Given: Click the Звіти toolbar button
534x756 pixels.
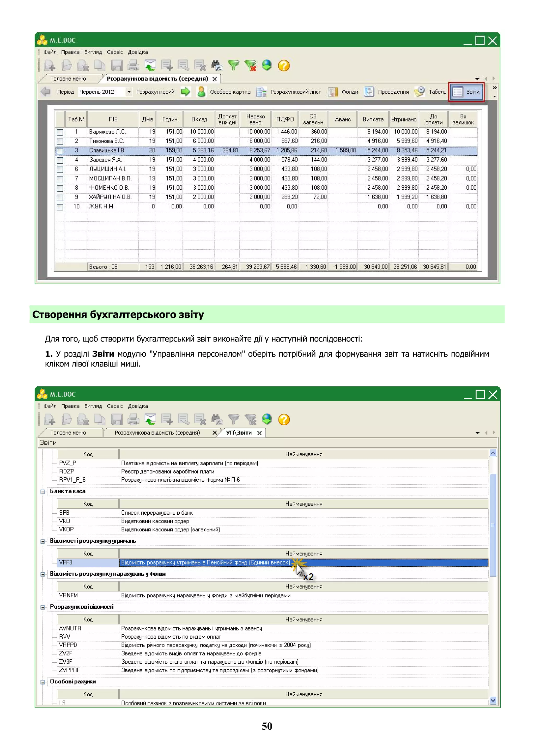Looking at the screenshot, I should coord(466,92).
